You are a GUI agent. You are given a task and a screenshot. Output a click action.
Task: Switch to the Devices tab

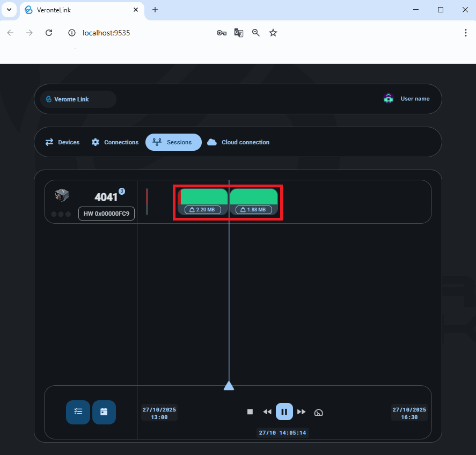62,142
